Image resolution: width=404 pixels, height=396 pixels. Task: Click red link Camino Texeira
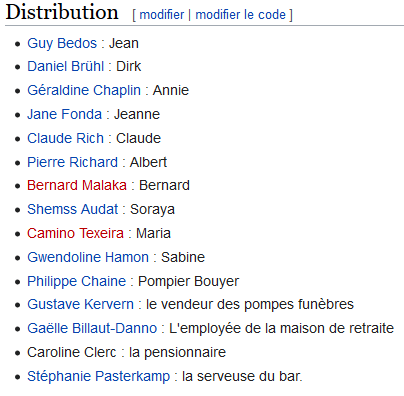75,233
